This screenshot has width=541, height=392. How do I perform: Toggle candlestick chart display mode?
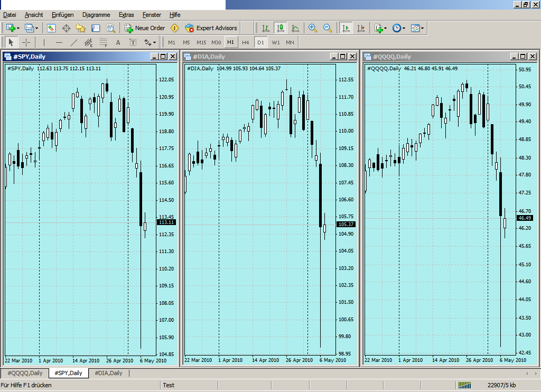(x=280, y=28)
